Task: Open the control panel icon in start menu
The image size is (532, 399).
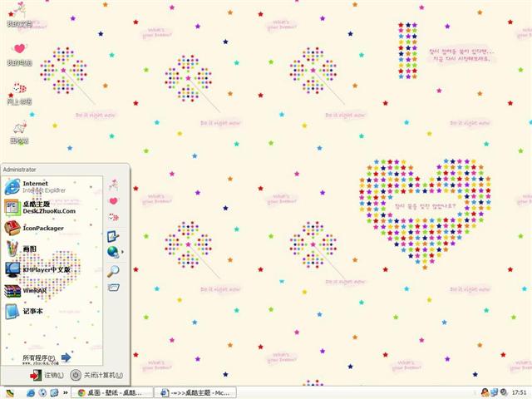Action: tap(113, 236)
